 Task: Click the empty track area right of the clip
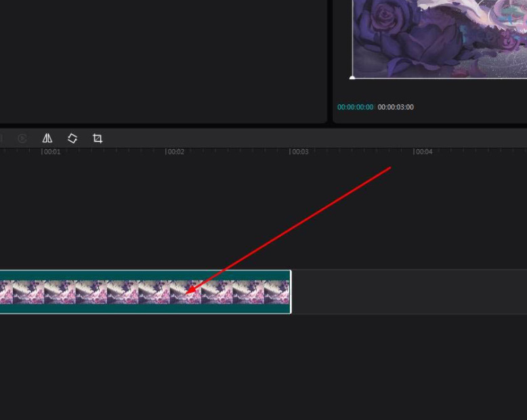pyautogui.click(x=406, y=292)
